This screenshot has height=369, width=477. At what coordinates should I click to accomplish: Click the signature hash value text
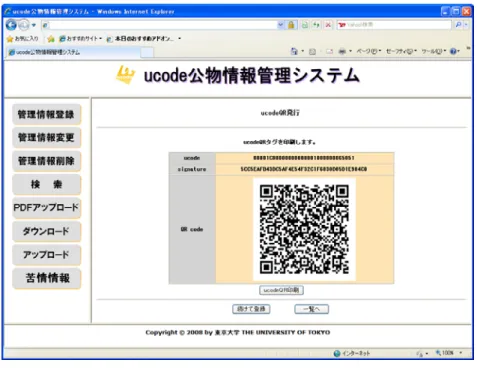(x=304, y=169)
